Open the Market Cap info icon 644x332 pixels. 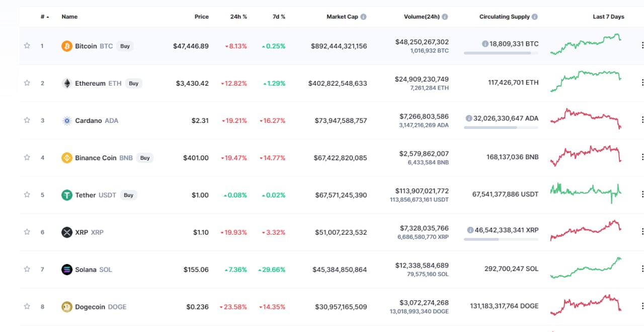363,17
